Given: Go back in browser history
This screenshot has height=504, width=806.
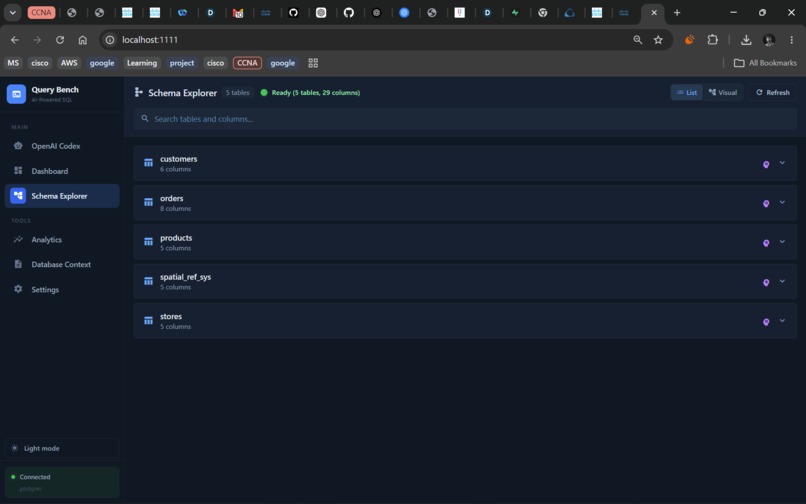Looking at the screenshot, I should click(15, 40).
